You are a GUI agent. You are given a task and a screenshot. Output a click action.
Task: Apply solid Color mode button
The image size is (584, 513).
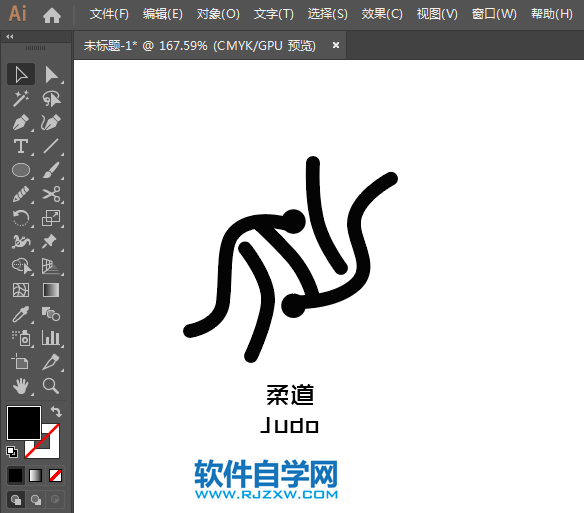pos(15,475)
